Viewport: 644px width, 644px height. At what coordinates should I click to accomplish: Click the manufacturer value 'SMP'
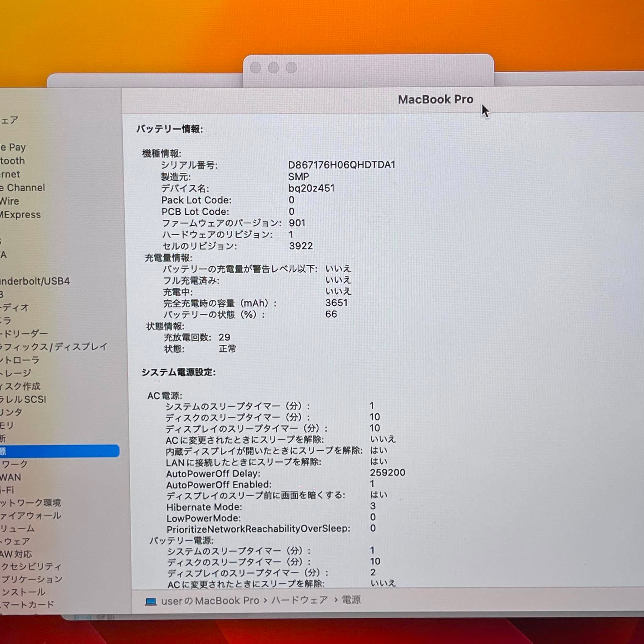[x=299, y=177]
